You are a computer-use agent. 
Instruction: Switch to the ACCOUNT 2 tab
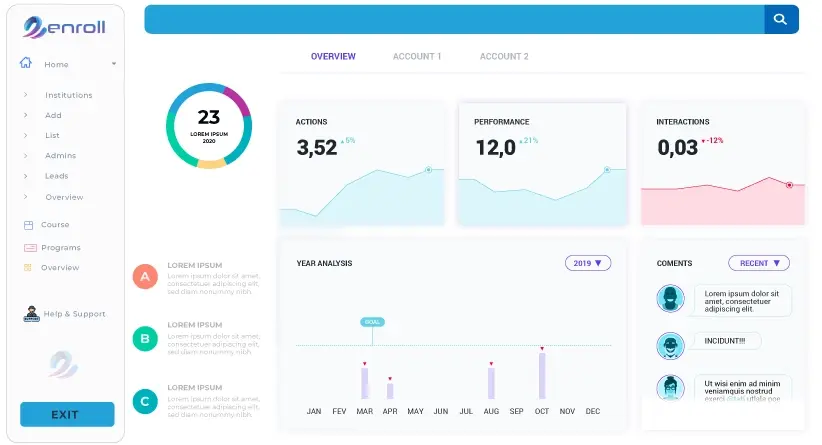click(504, 57)
